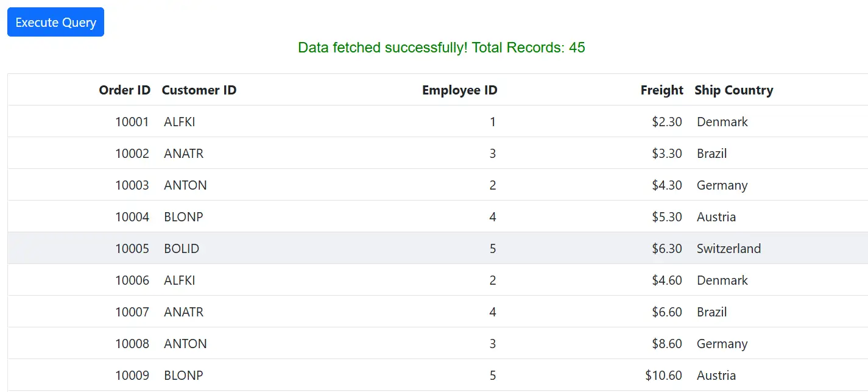Select Employee ID 4 in the order 10007 row
This screenshot has height=392, width=868.
[x=493, y=312]
